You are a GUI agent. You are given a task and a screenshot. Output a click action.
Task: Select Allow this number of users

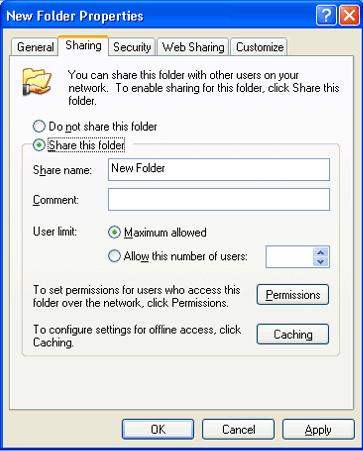(114, 256)
